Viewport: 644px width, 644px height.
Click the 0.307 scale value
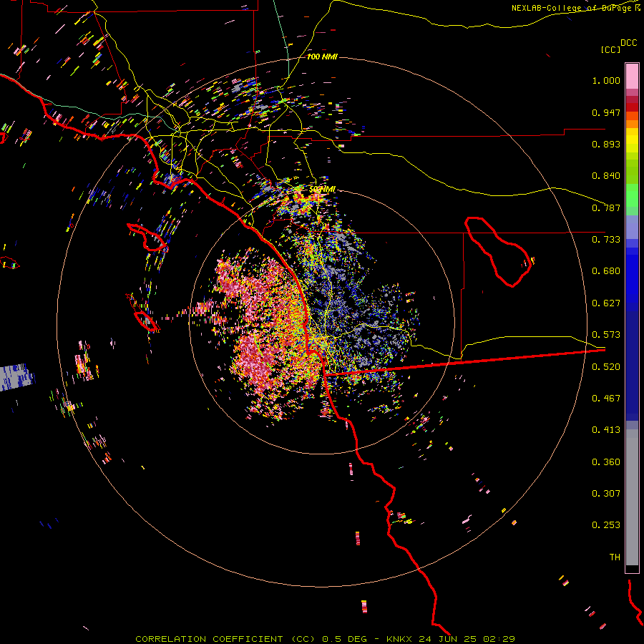click(x=606, y=493)
